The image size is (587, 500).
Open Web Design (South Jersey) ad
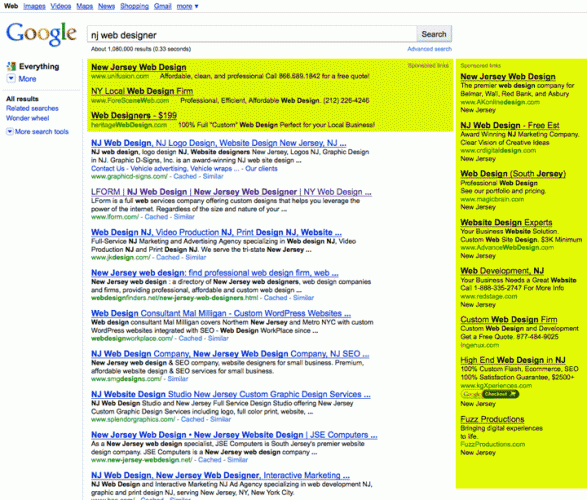pos(513,174)
